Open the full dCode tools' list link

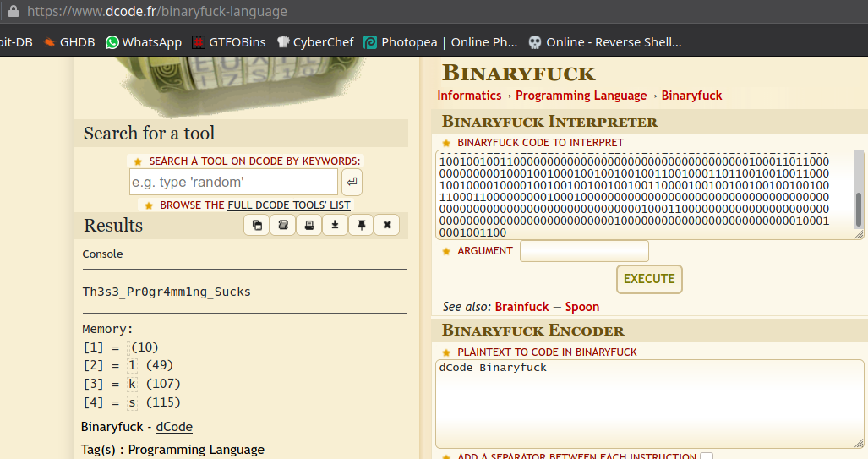tap(288, 205)
